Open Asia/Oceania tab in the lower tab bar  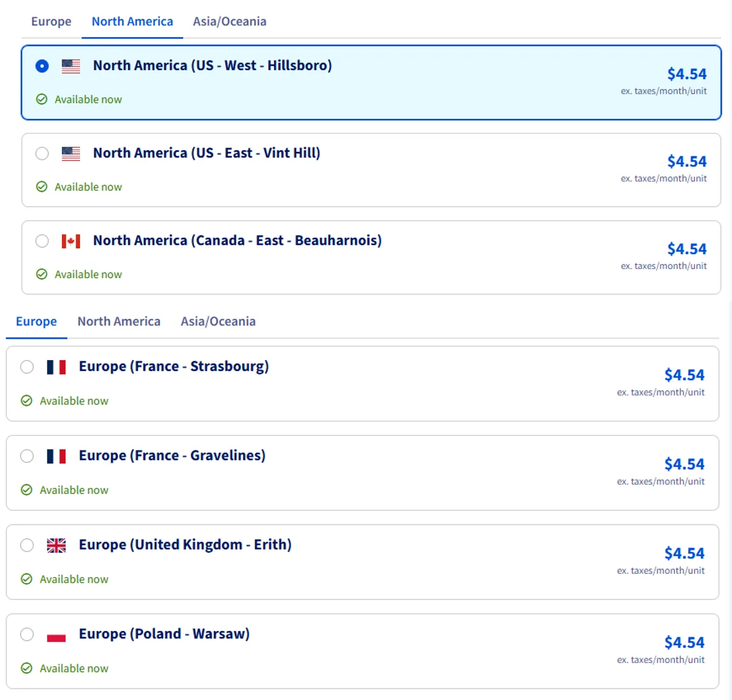[218, 322]
